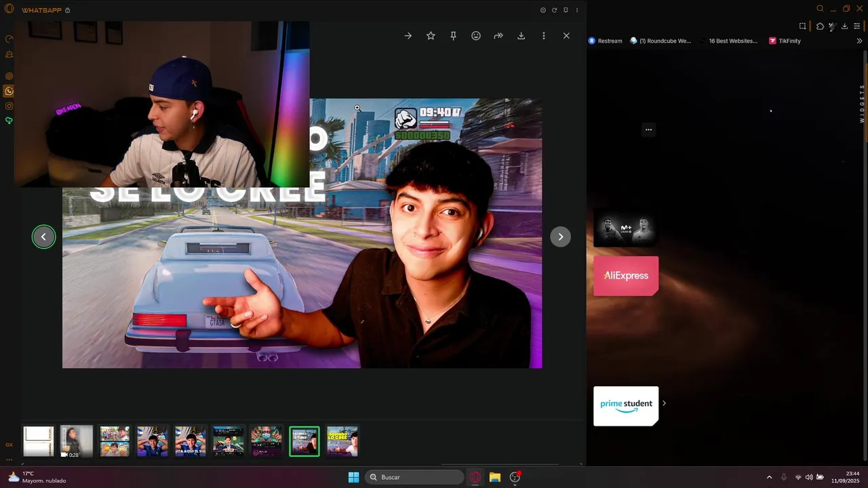Select the white document thumbnail in filmstrip
This screenshot has height=488, width=868.
coord(39,441)
